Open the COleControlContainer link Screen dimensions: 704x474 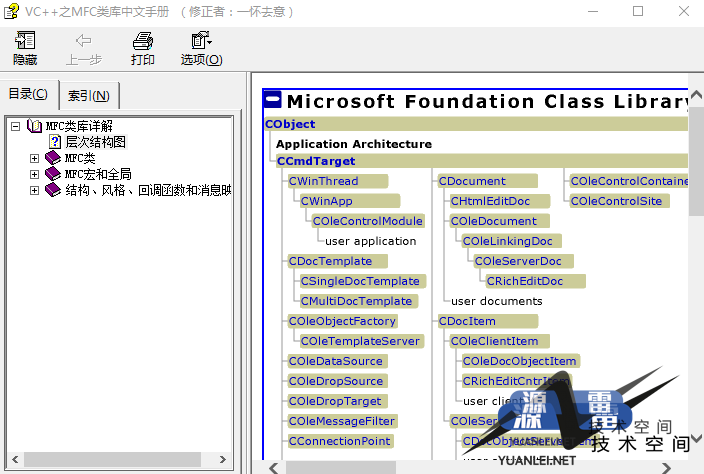[629, 181]
